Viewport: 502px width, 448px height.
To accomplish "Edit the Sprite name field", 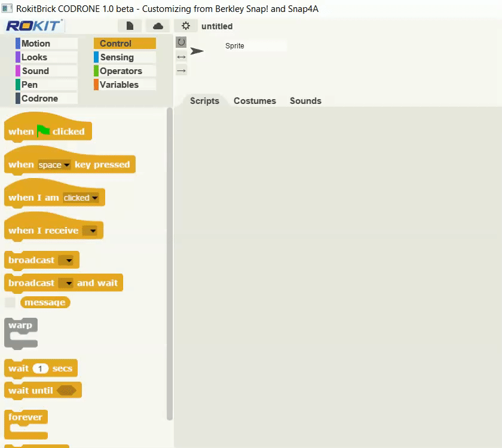I will click(x=255, y=46).
